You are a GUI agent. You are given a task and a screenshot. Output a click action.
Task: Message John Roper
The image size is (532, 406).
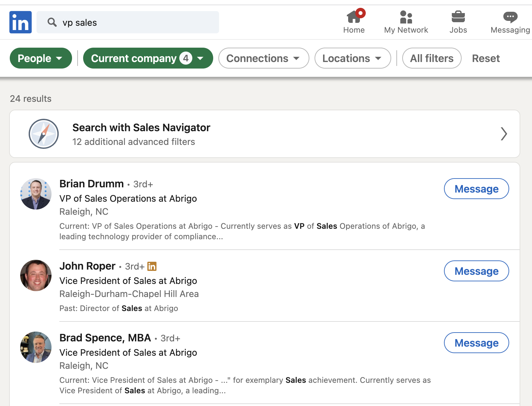[x=476, y=271]
